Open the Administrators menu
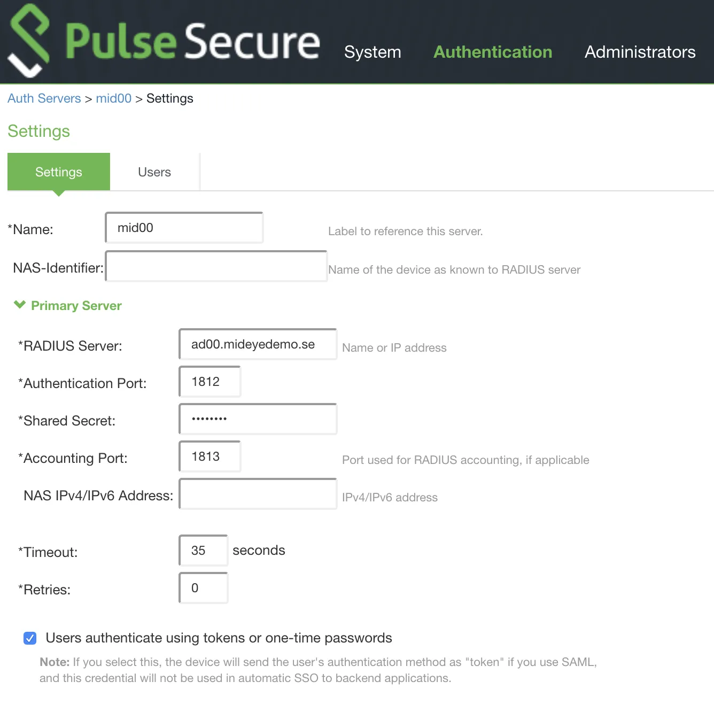Screen dimensions: 714x728 point(640,52)
